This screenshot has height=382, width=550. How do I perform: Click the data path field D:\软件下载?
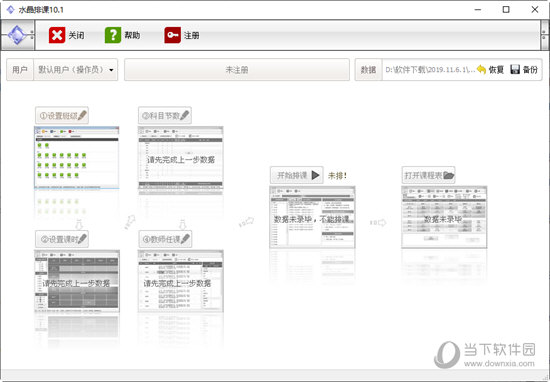(x=429, y=69)
